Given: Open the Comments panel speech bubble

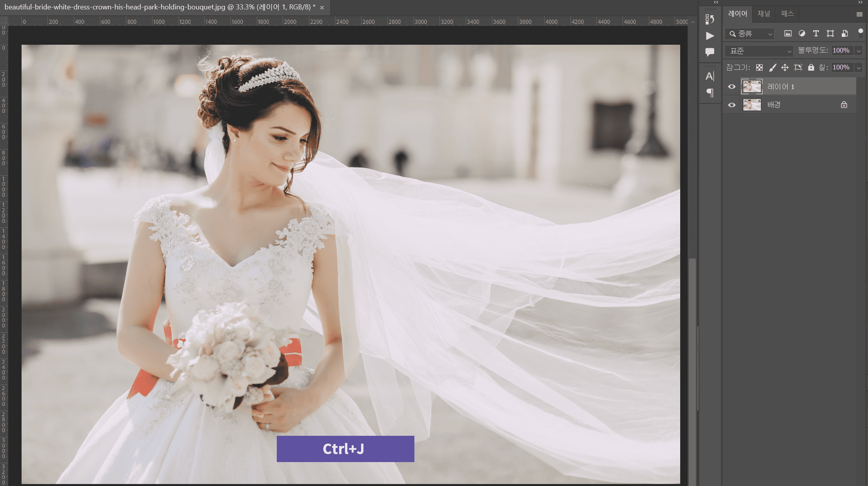Looking at the screenshot, I should [710, 52].
